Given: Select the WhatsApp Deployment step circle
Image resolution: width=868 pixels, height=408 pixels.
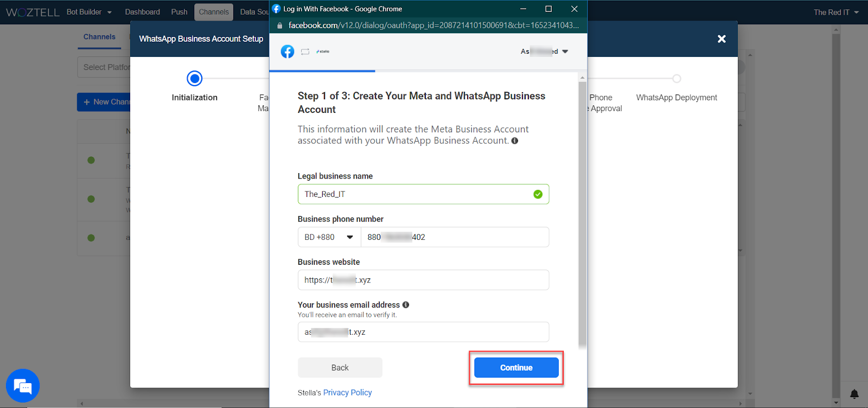Looking at the screenshot, I should tap(676, 79).
